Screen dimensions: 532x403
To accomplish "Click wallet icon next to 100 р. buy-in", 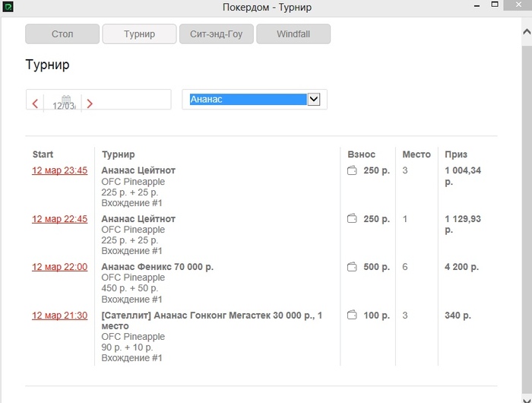I will point(352,315).
